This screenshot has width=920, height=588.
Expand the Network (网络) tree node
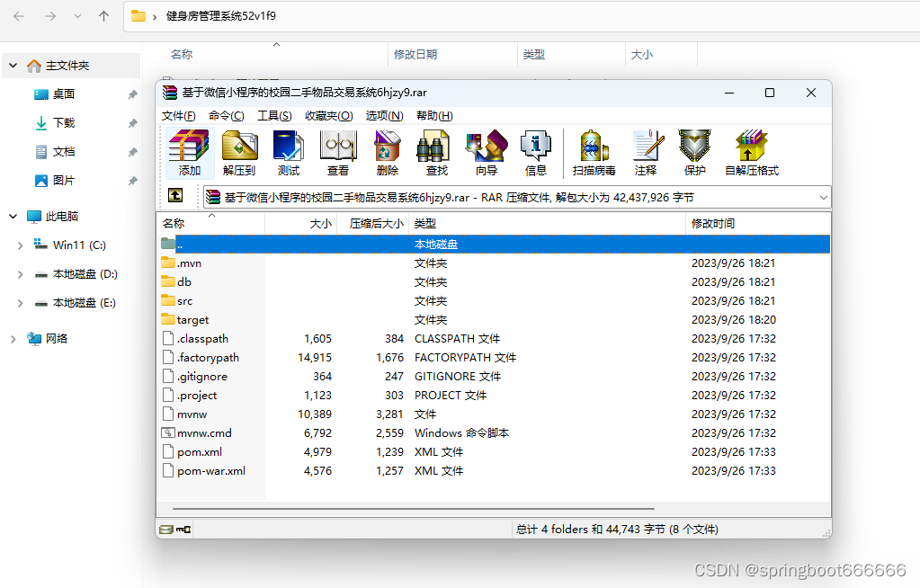pyautogui.click(x=13, y=339)
